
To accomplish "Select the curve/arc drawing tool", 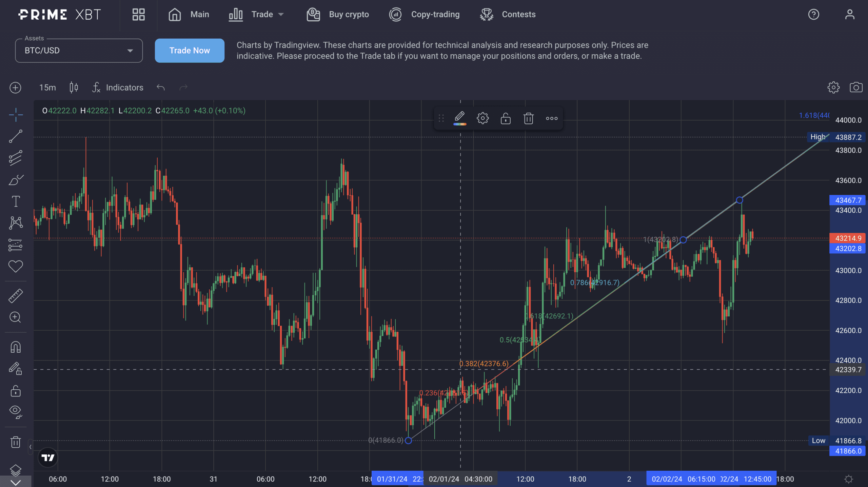I will 16,180.
